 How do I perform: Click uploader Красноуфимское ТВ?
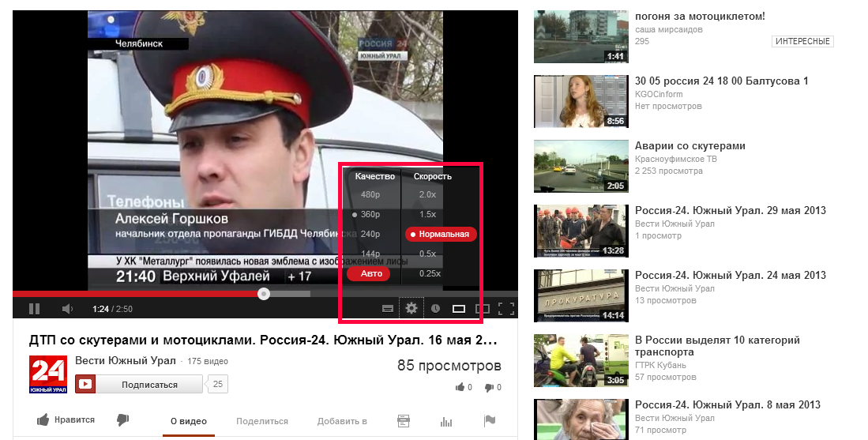[676, 159]
